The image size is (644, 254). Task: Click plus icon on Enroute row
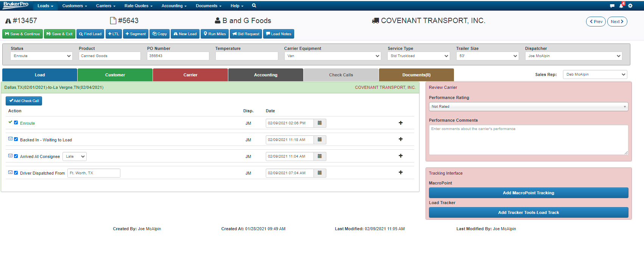401,123
